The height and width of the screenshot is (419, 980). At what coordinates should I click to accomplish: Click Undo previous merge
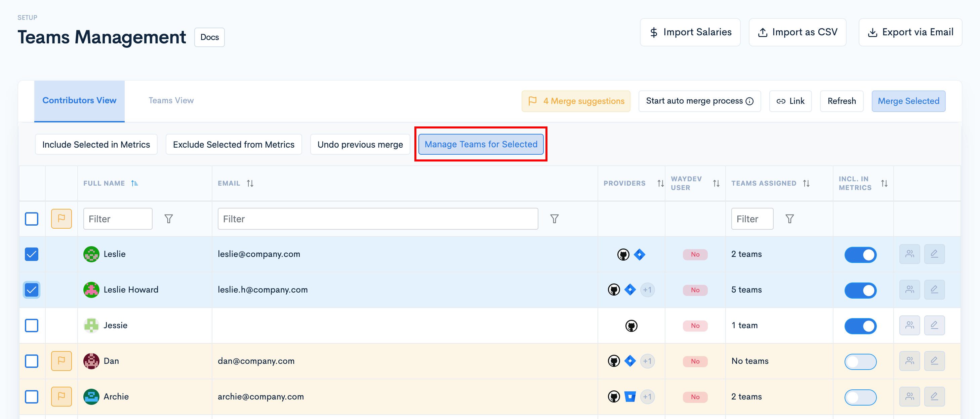click(360, 145)
